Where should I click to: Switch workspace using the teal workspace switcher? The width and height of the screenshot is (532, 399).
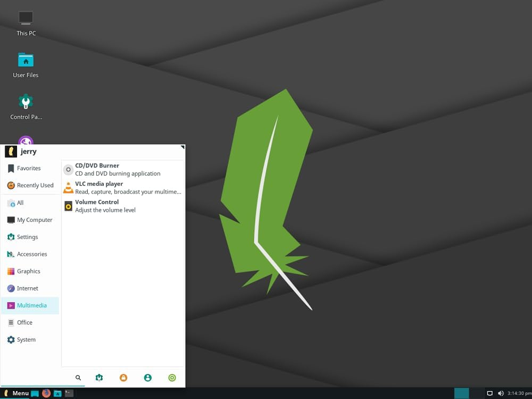462,393
